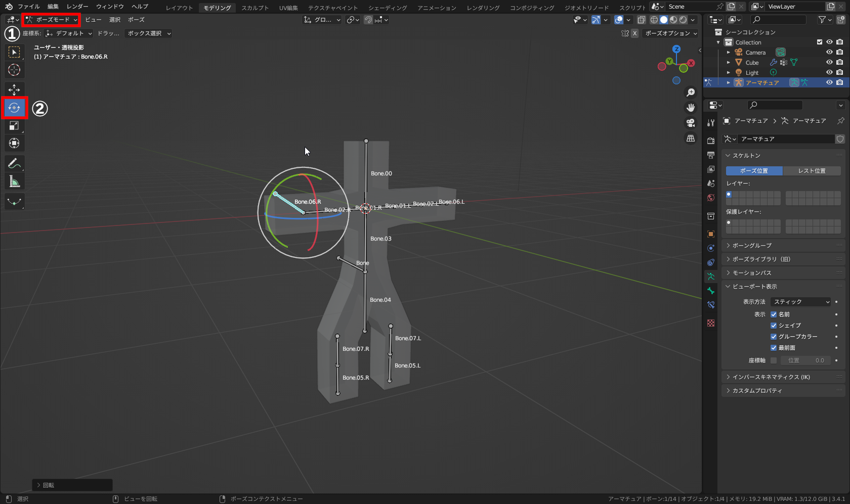Open the Bone Constraints properties tab
The width and height of the screenshot is (850, 504).
(711, 305)
